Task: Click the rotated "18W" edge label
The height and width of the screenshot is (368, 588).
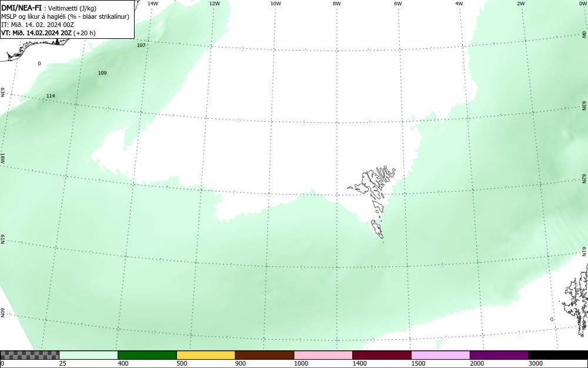Action: 2,158
